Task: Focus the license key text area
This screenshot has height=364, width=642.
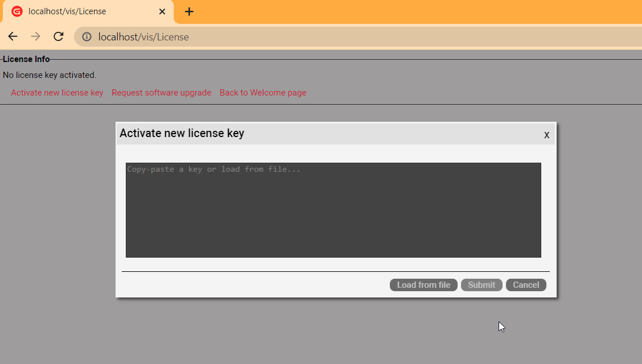Action: click(x=333, y=210)
